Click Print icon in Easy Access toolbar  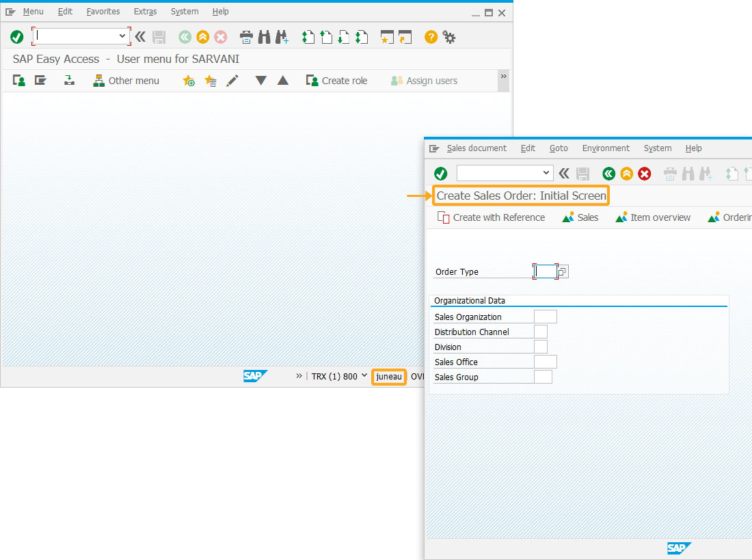coord(246,37)
